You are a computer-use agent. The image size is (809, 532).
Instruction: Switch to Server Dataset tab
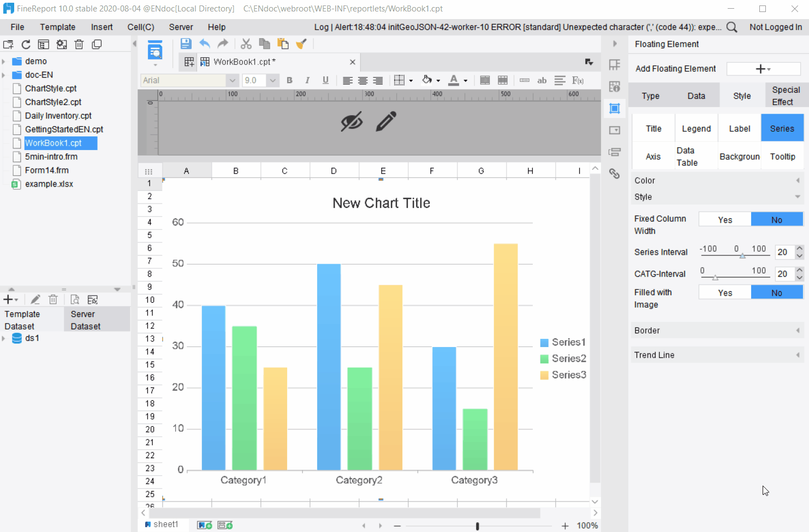(x=97, y=320)
